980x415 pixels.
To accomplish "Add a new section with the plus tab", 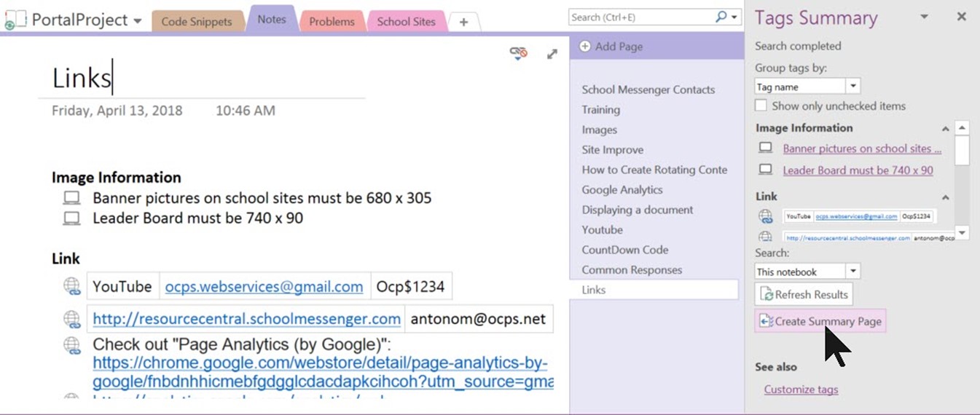I will click(x=463, y=22).
